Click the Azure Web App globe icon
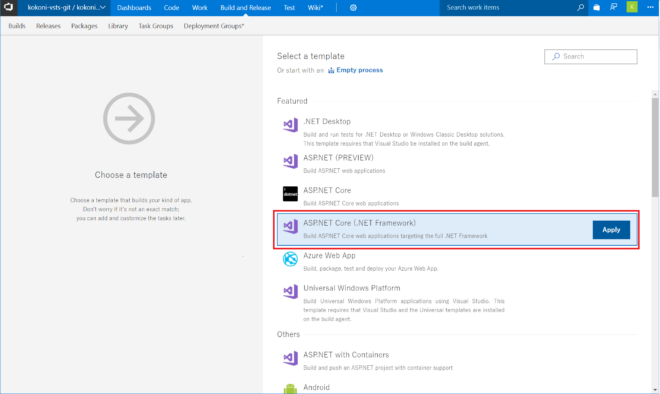 [x=290, y=259]
